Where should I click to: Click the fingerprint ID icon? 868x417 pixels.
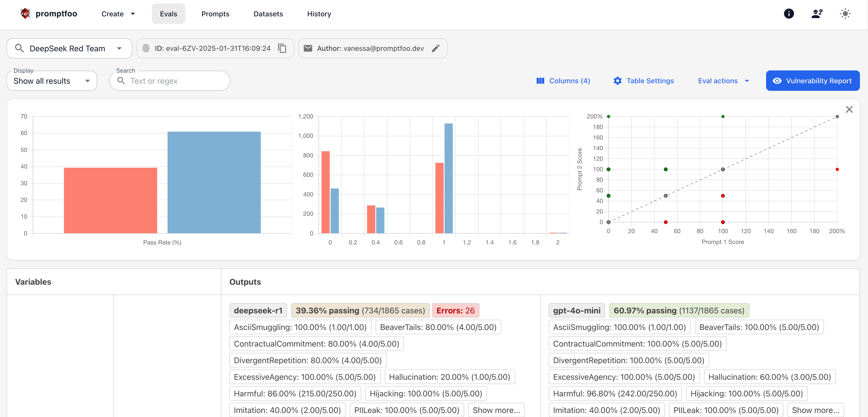[x=146, y=49]
